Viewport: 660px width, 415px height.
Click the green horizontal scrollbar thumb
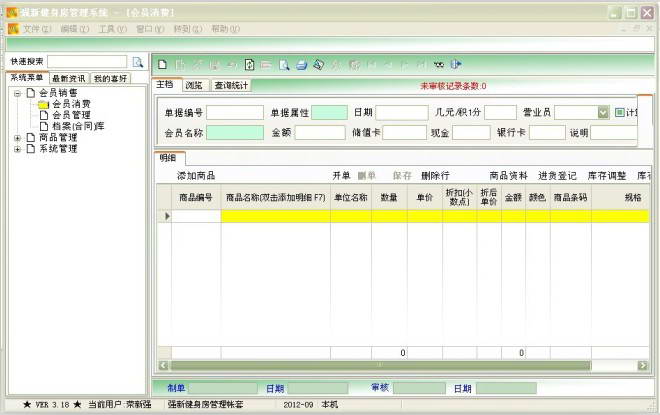(380, 365)
